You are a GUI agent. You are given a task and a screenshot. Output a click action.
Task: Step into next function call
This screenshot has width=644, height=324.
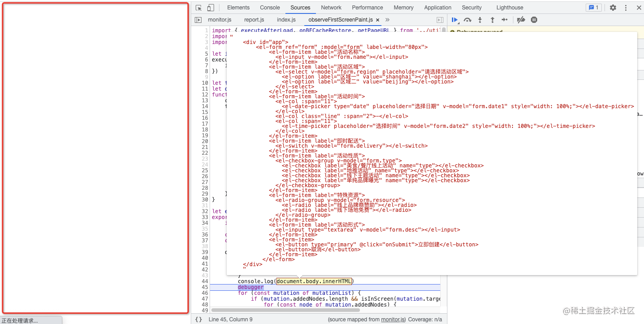[x=480, y=20]
